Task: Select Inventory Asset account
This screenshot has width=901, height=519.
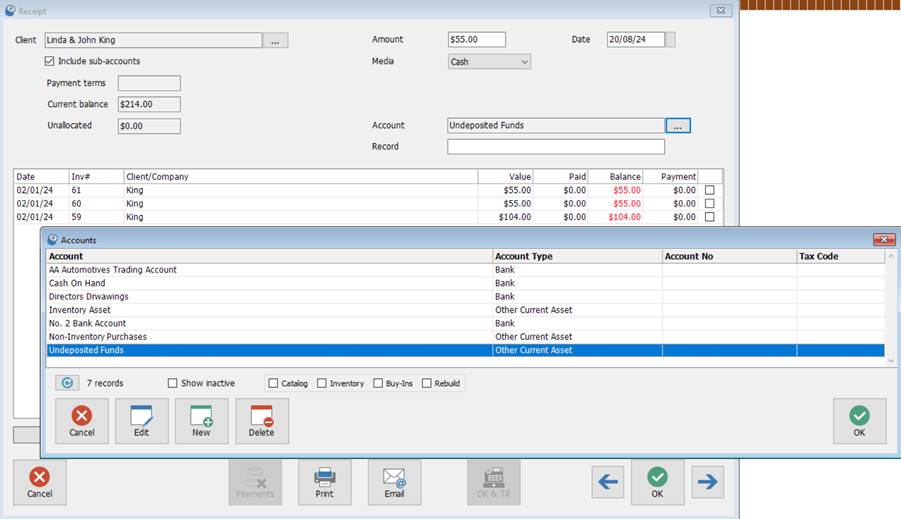Action: coord(465,310)
